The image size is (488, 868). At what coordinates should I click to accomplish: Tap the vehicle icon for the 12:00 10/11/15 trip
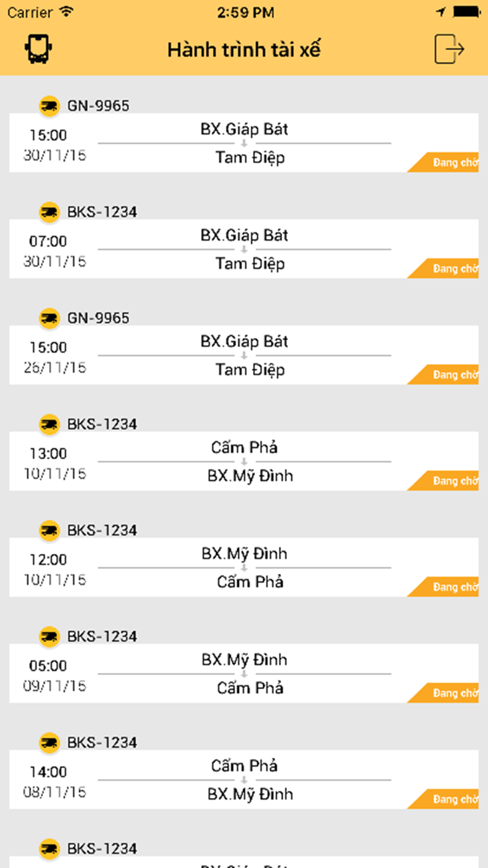49,530
